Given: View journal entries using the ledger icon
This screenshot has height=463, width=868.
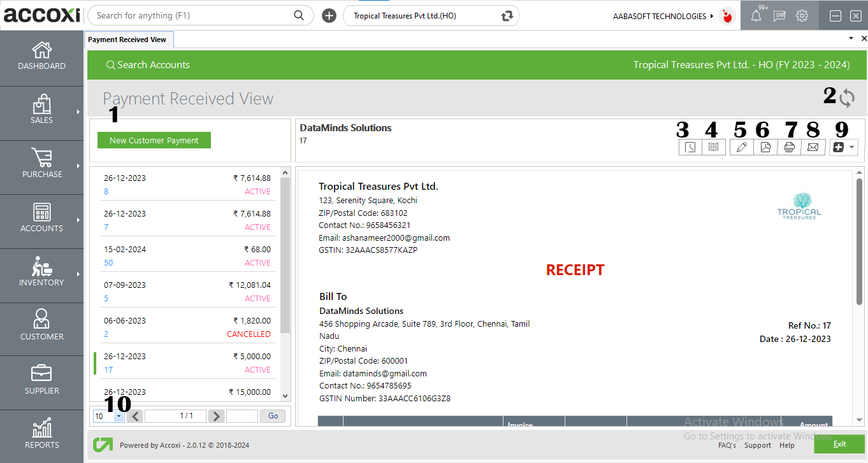Looking at the screenshot, I should (714, 147).
